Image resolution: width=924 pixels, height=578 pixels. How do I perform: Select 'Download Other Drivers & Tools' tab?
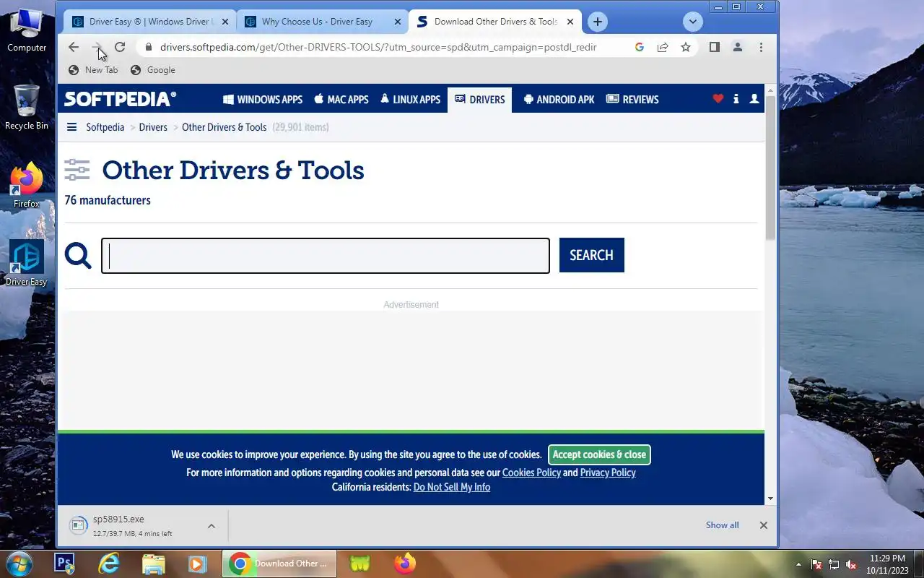click(495, 22)
